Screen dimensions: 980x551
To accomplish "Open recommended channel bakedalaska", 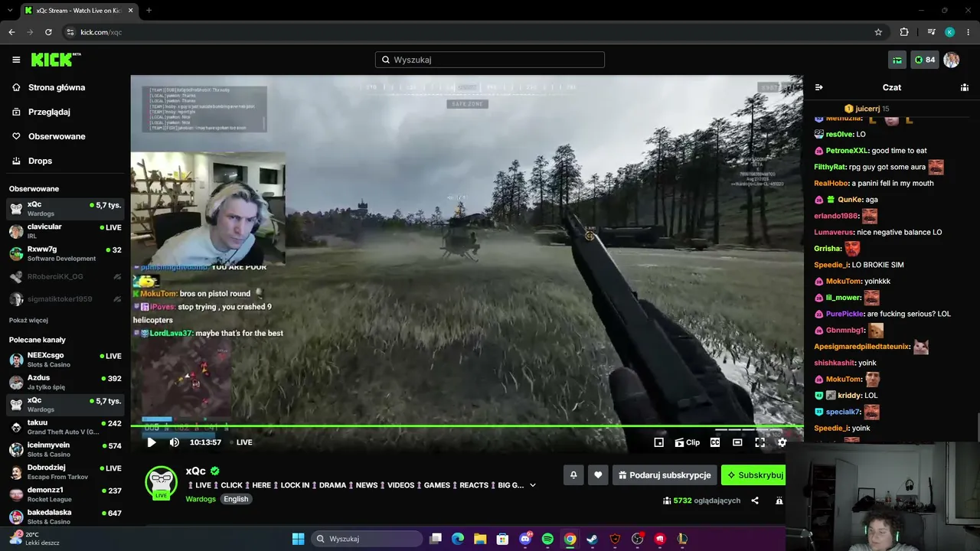I will coord(65,517).
